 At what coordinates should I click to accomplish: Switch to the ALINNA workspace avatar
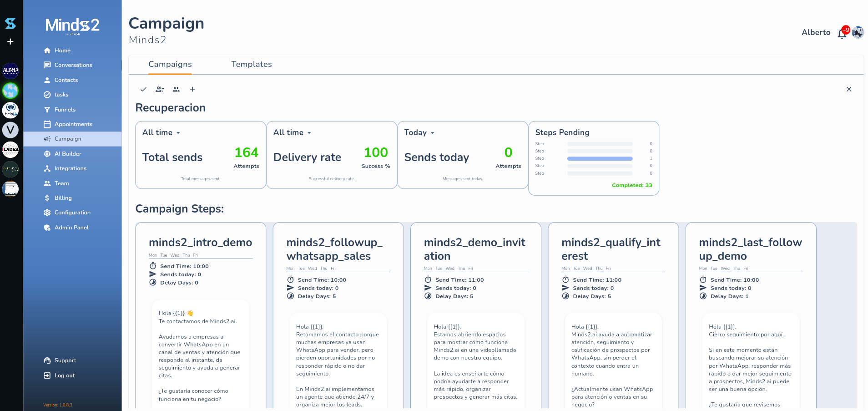pos(10,71)
